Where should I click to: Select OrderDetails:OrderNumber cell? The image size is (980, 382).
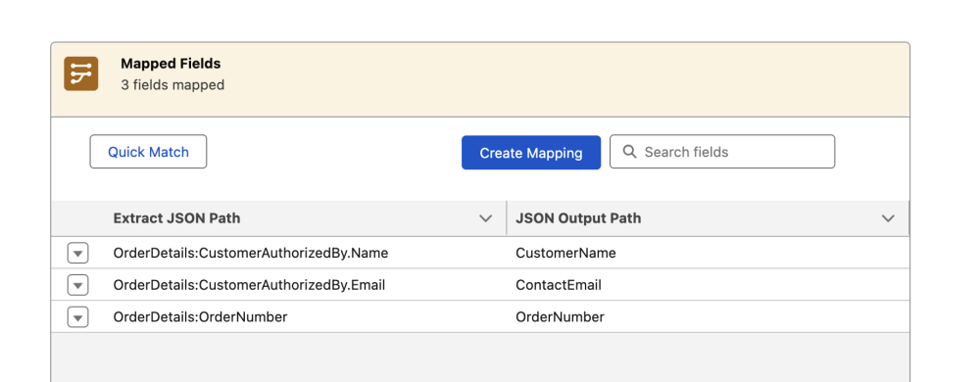coord(200,317)
